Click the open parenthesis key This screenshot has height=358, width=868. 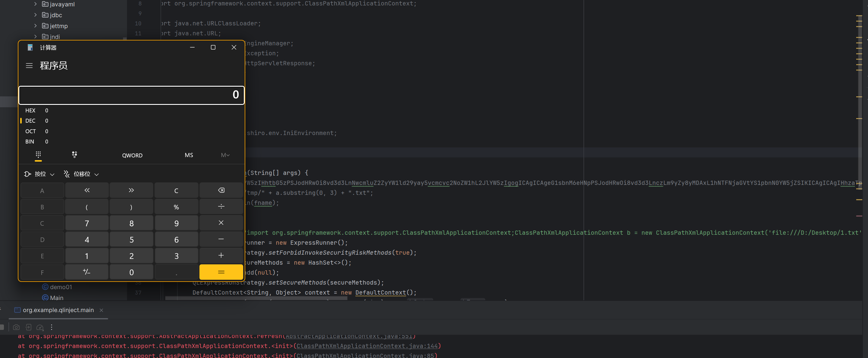click(87, 207)
